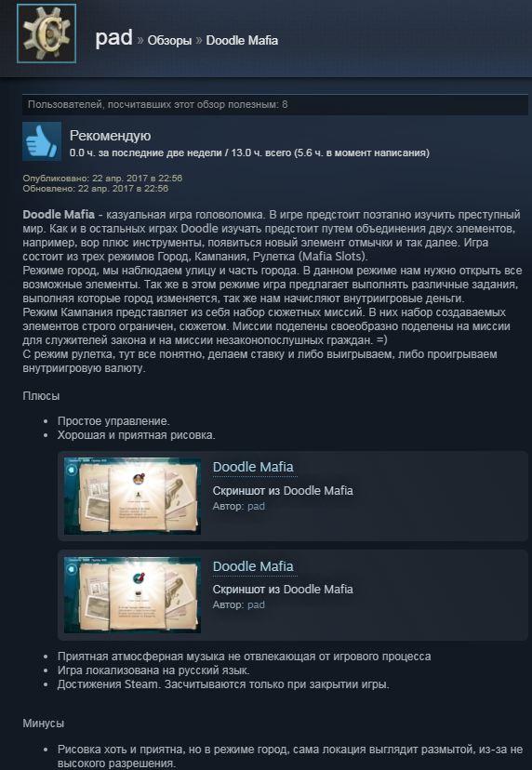This screenshot has height=770, width=532.
Task: Open the second Doodle Mafia screenshot thumbnail
Action: (132, 594)
